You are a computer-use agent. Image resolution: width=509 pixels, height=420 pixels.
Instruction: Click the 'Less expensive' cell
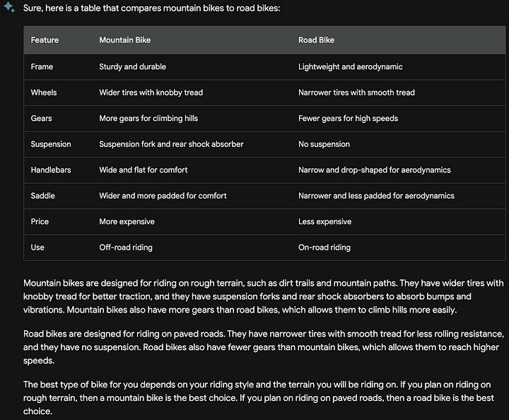click(x=324, y=221)
